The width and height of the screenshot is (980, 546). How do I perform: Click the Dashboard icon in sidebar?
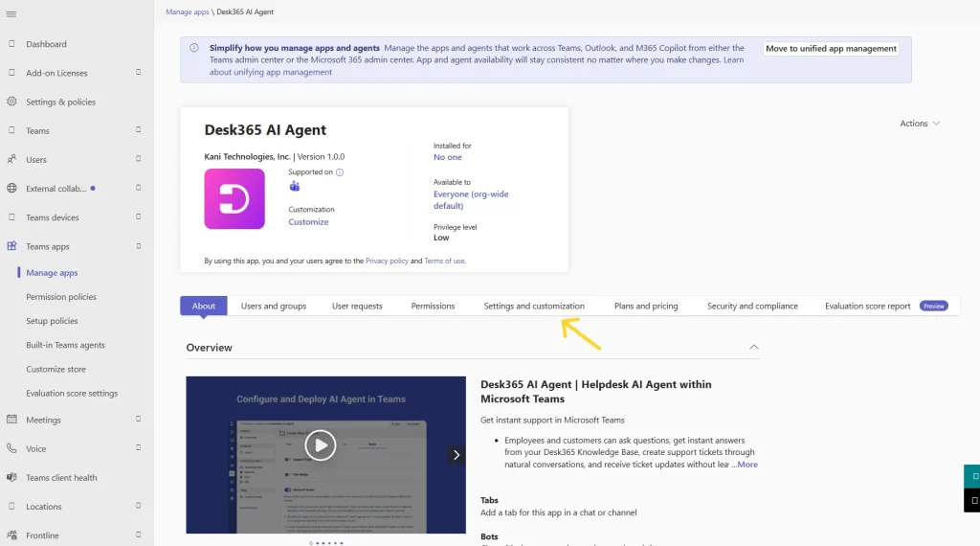[11, 44]
